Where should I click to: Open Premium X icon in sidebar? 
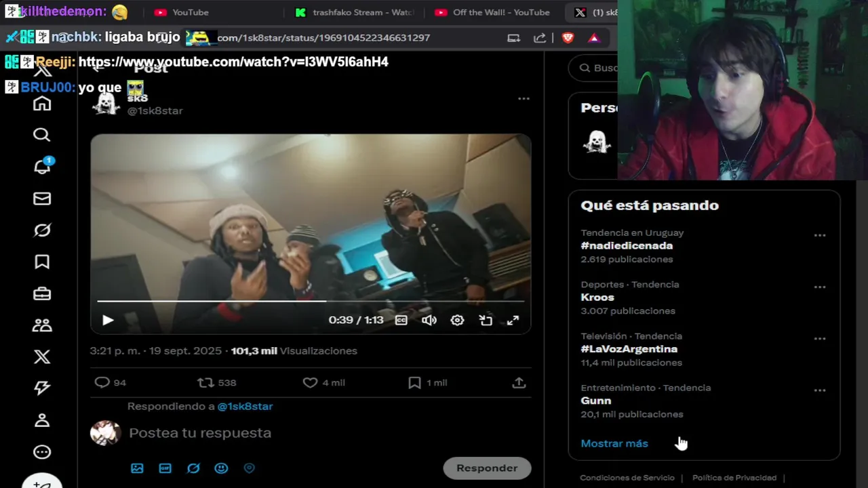click(x=42, y=357)
